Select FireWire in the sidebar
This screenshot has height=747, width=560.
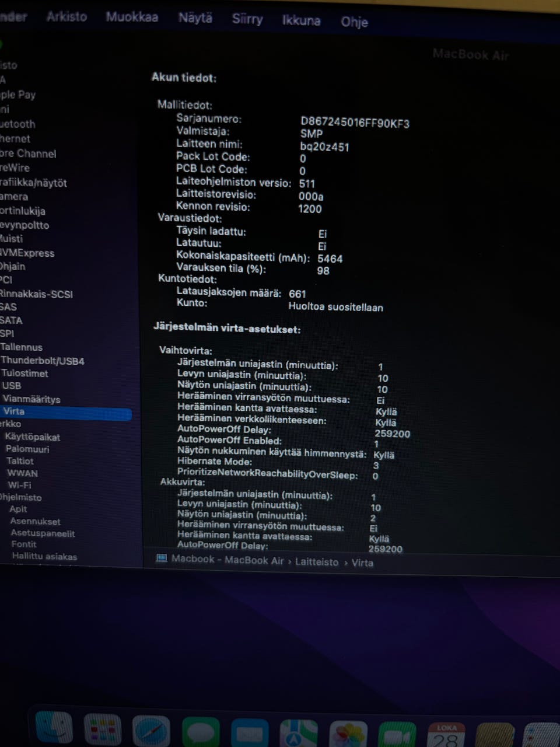[x=15, y=167]
